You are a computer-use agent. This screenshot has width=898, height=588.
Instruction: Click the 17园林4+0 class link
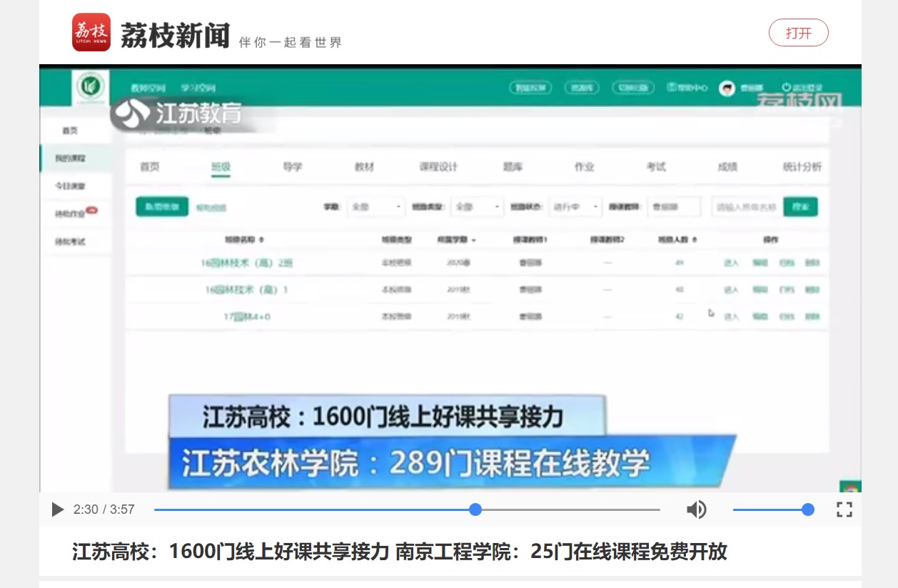247,316
